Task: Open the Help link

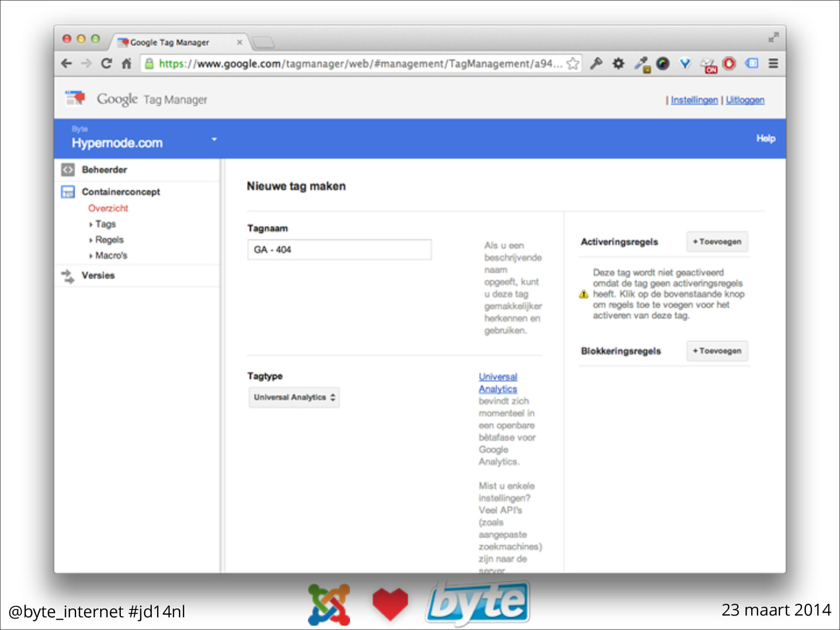Action: pyautogui.click(x=765, y=138)
